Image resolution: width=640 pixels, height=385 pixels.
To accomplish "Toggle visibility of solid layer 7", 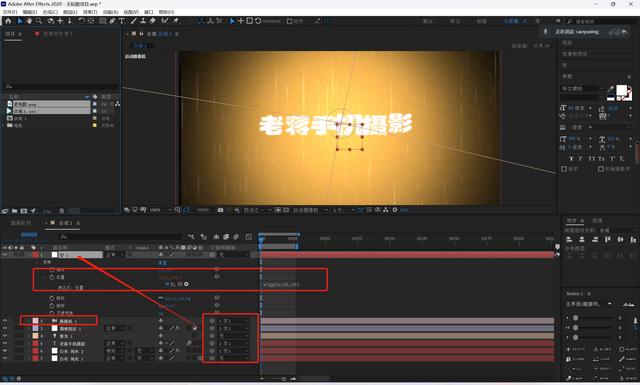I will 5,358.
